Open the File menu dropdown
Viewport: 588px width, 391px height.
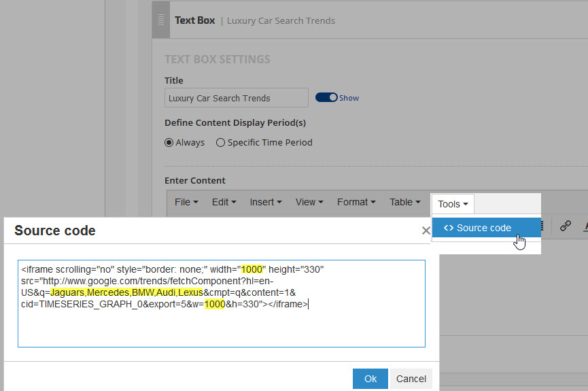click(x=186, y=202)
